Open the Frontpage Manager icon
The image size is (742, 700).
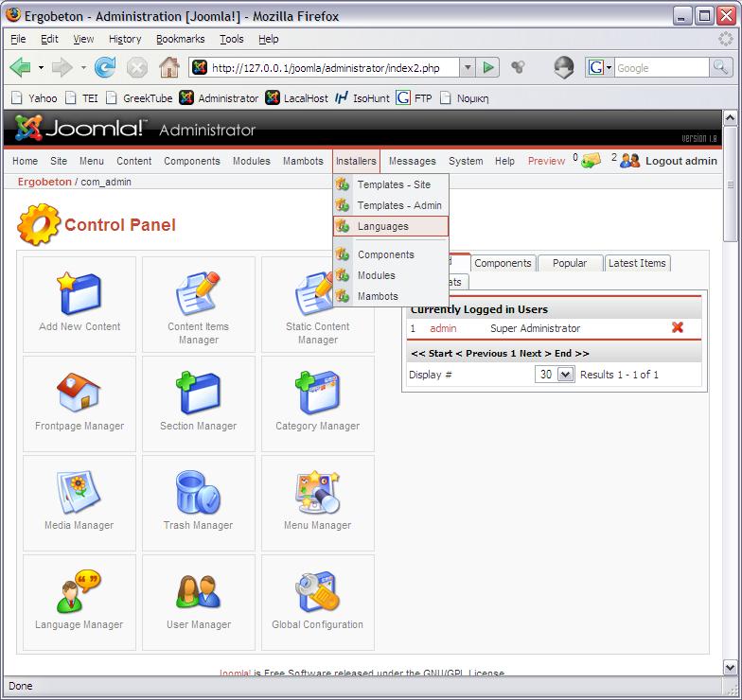pyautogui.click(x=79, y=392)
